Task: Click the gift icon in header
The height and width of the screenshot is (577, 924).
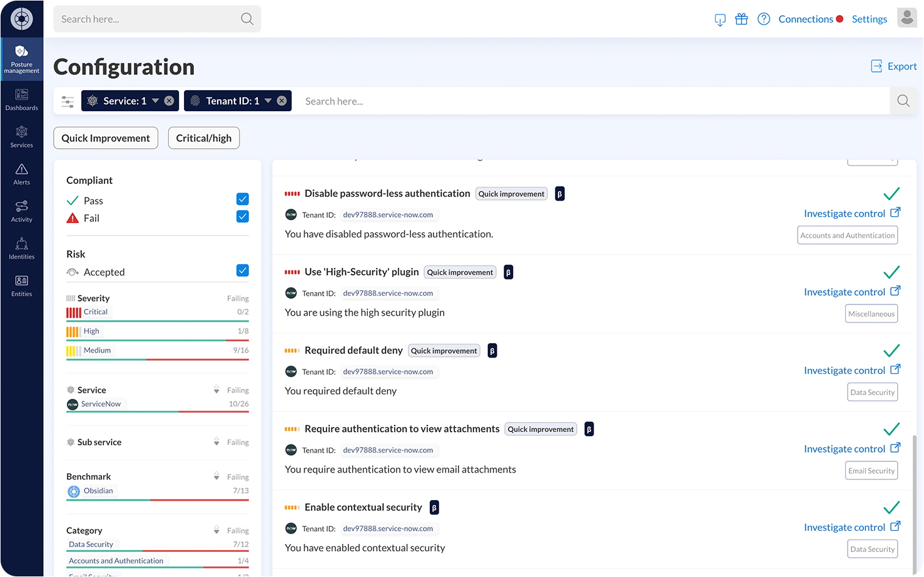Action: (741, 19)
